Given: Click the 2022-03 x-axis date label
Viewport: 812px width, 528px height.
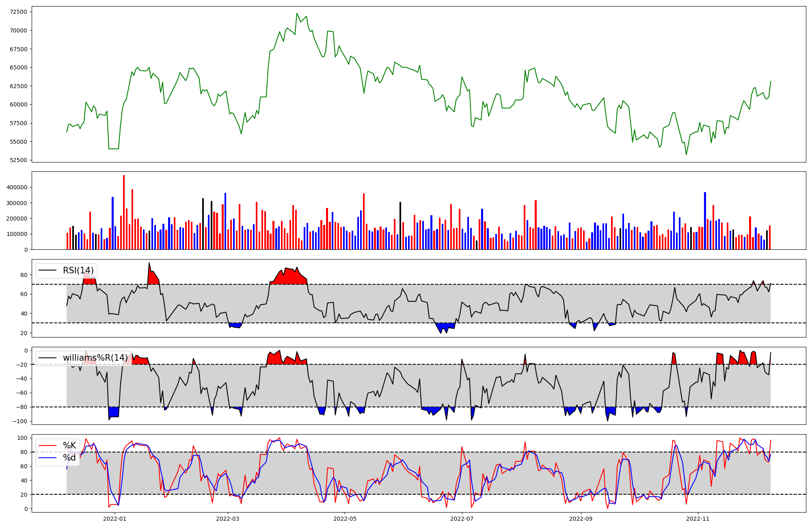Looking at the screenshot, I should click(x=227, y=519).
